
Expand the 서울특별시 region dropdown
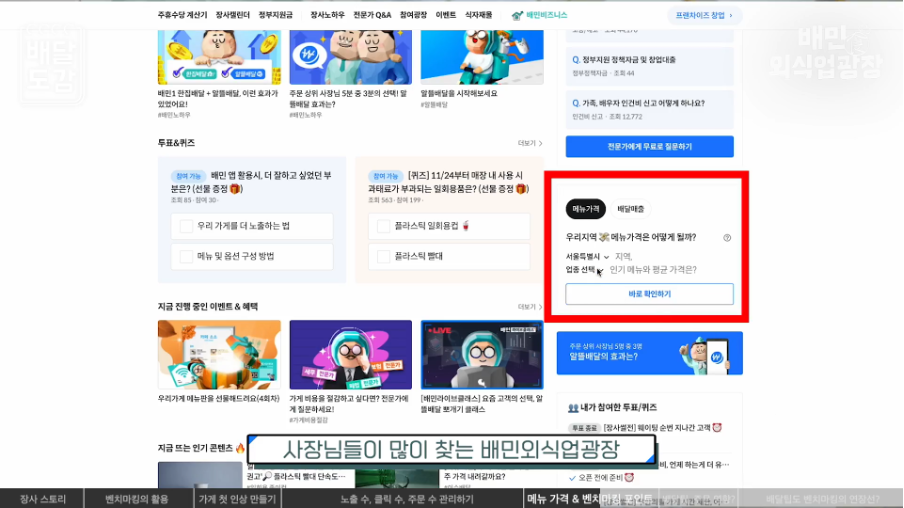tap(587, 257)
